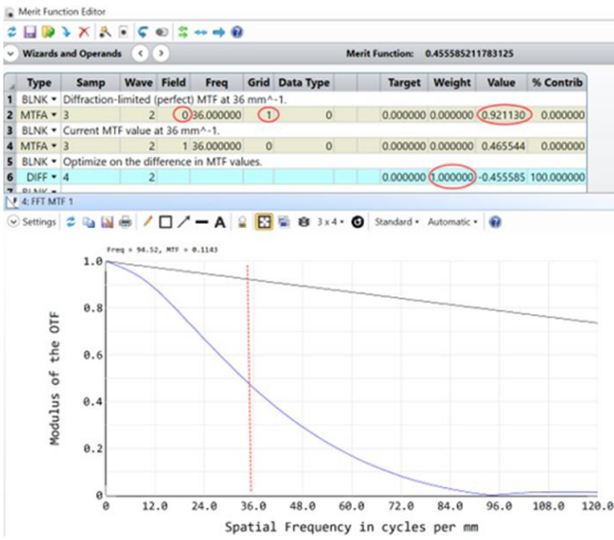Open the Standard dropdown
The height and width of the screenshot is (540, 614).
tap(396, 221)
